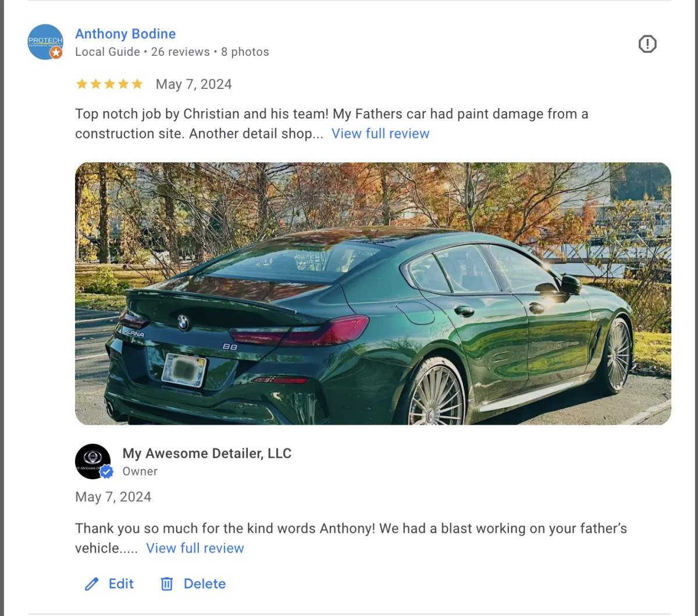Click the flag review exclamation icon
Screen dimensions: 698x616
coord(647,44)
